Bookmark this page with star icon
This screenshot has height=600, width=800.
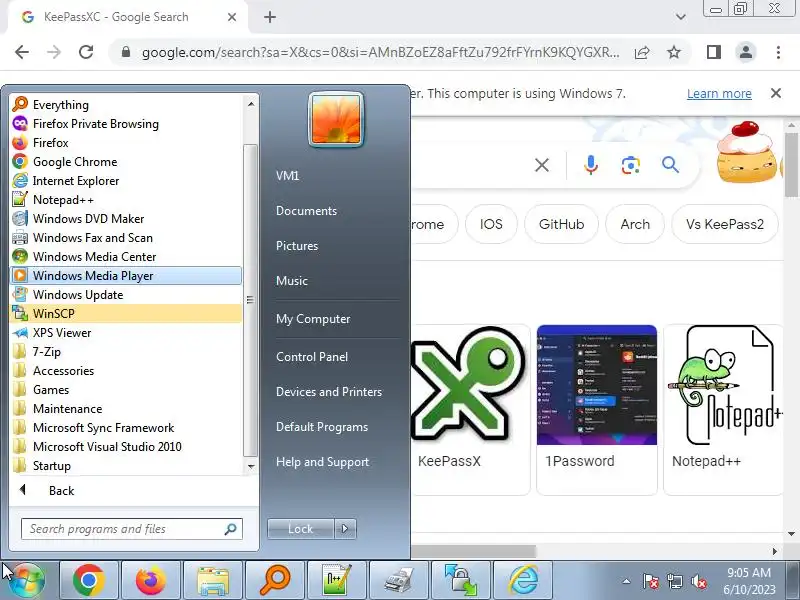pyautogui.click(x=674, y=52)
